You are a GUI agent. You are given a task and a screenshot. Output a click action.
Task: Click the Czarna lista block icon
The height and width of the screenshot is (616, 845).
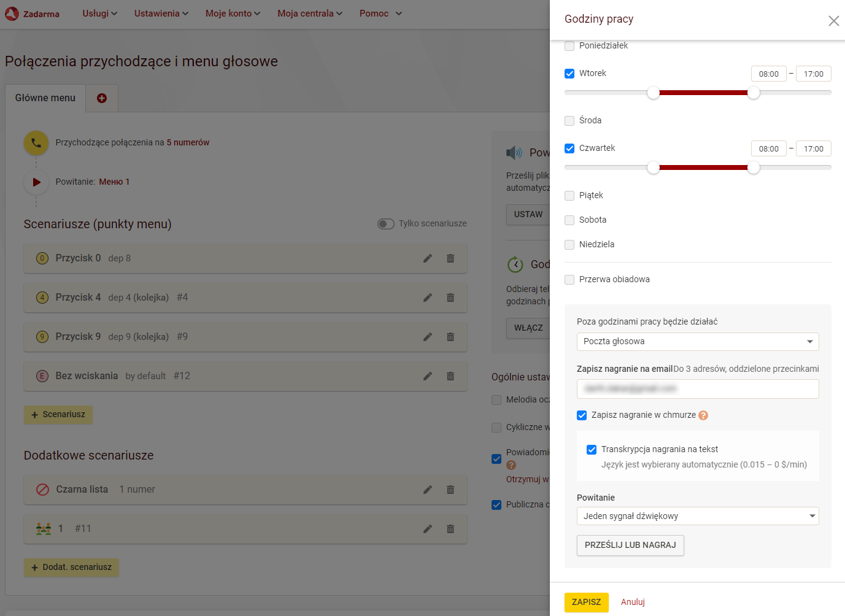(42, 490)
